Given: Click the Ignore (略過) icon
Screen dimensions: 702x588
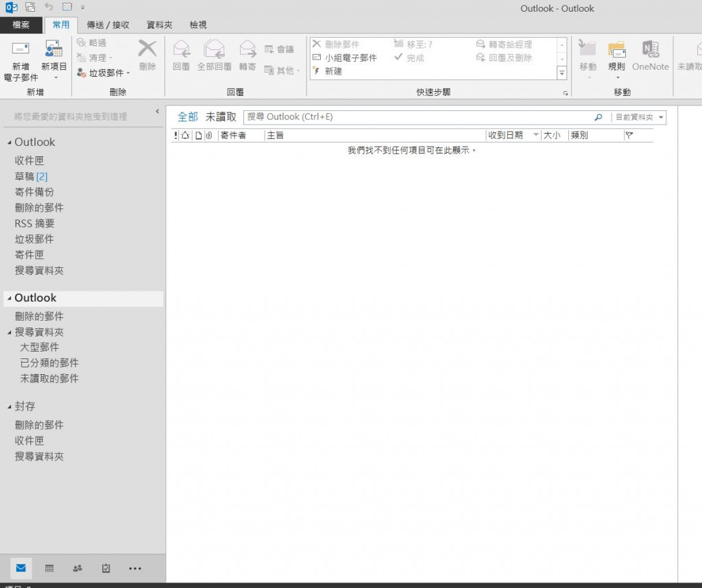Looking at the screenshot, I should tap(81, 42).
